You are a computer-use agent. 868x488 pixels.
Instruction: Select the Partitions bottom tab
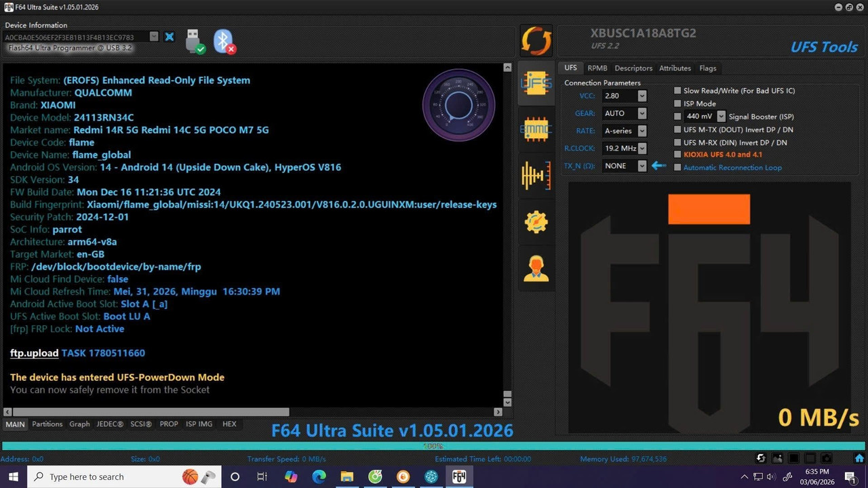tap(47, 424)
